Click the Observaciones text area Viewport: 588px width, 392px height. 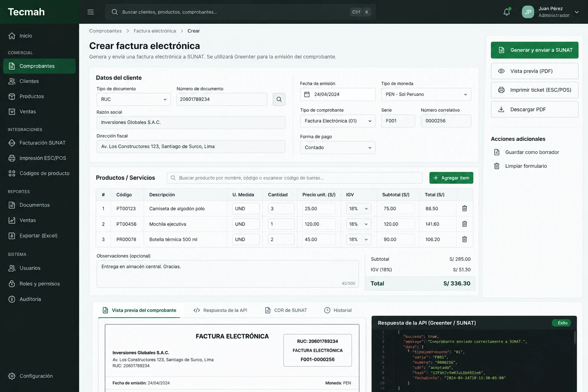[228, 274]
